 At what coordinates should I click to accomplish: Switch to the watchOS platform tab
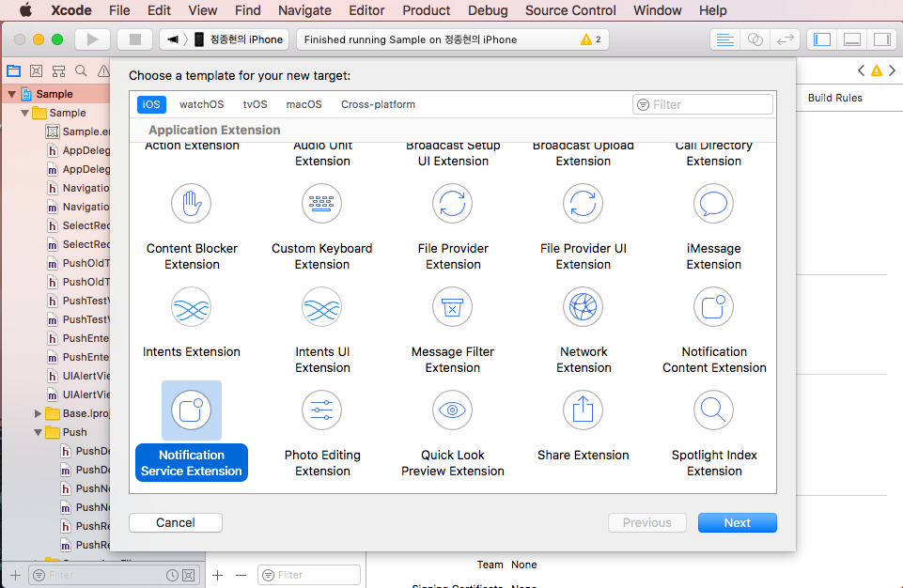point(202,104)
